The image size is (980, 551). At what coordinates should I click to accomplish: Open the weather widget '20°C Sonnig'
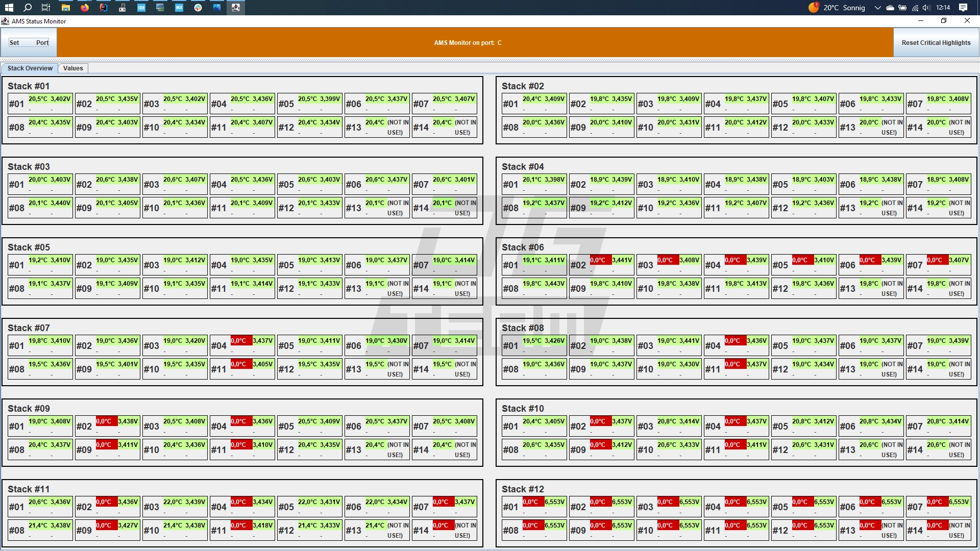coord(837,8)
